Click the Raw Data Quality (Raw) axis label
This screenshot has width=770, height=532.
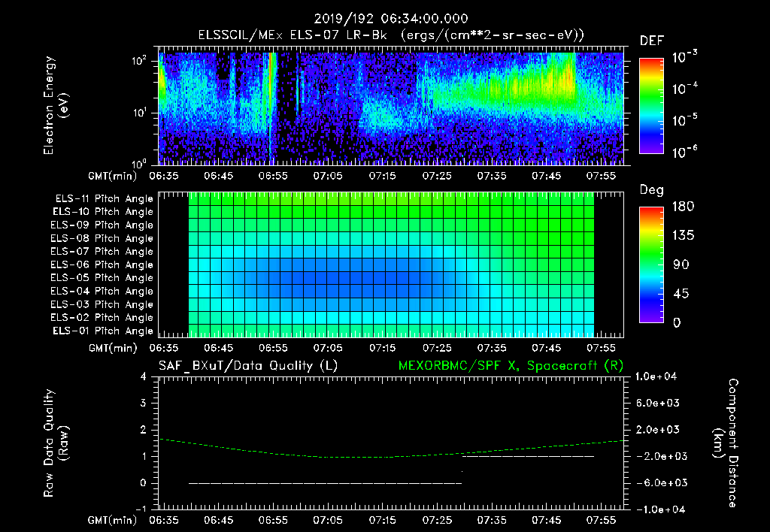(56, 443)
